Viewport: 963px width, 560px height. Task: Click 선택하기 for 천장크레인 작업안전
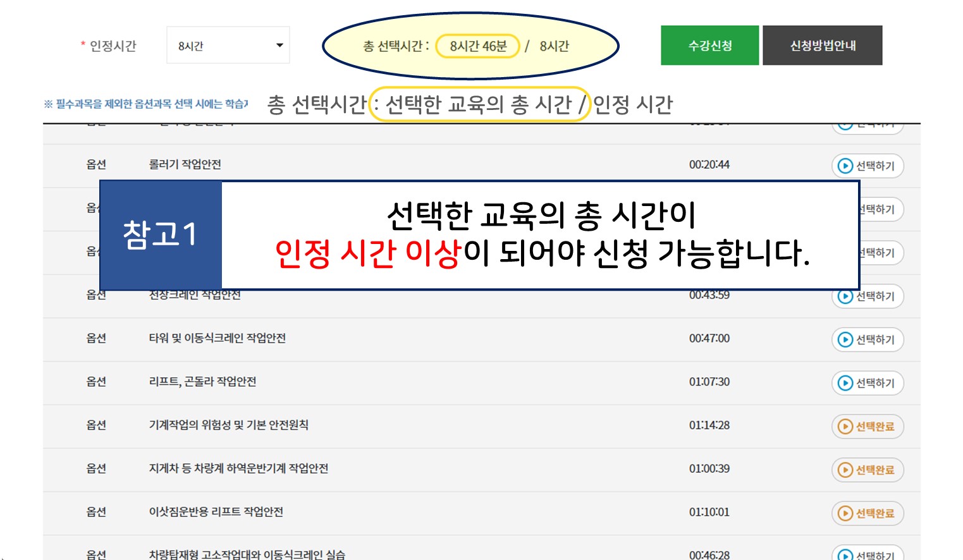(868, 296)
